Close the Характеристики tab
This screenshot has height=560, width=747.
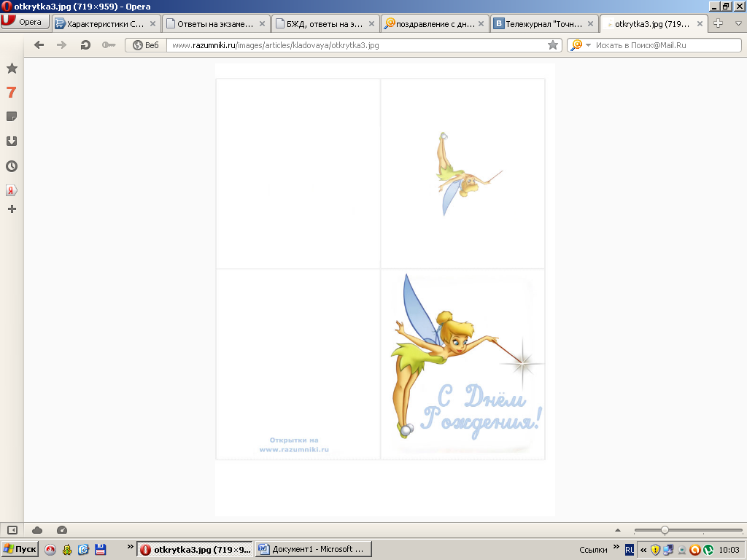pos(152,24)
